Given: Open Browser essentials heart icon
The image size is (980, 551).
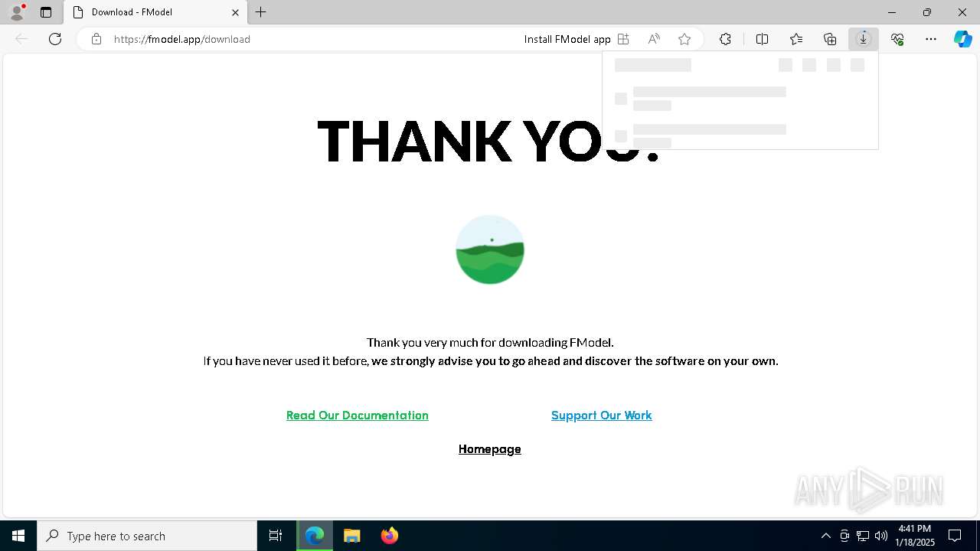Looking at the screenshot, I should [897, 39].
